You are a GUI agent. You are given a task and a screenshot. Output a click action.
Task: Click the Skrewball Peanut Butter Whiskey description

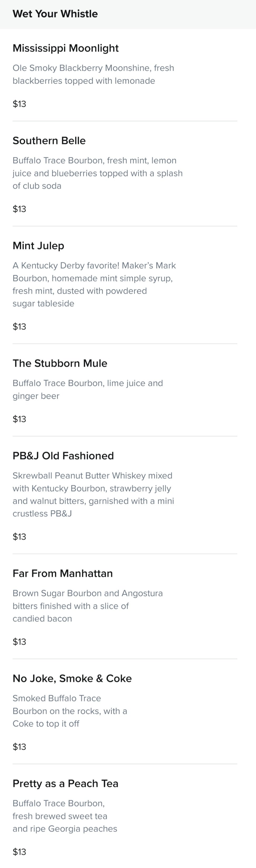click(x=93, y=495)
